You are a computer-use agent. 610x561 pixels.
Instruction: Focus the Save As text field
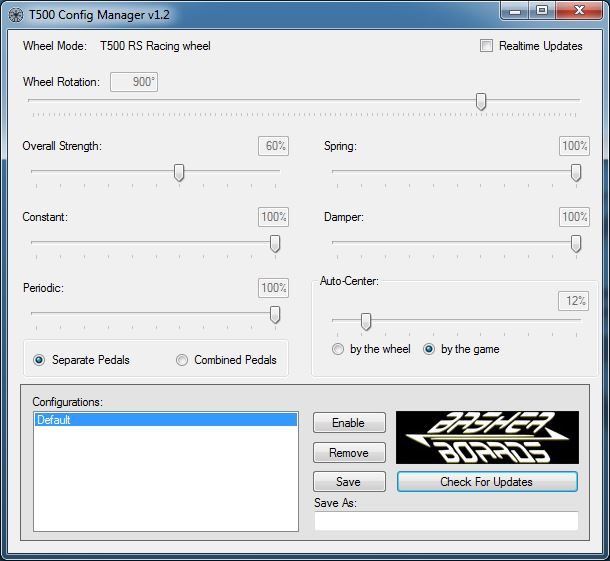click(x=446, y=521)
